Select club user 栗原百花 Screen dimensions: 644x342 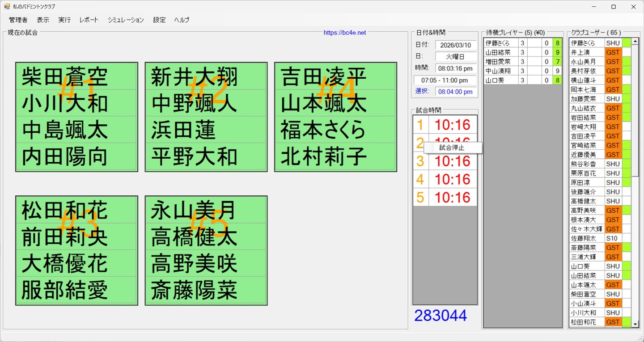[x=587, y=173]
